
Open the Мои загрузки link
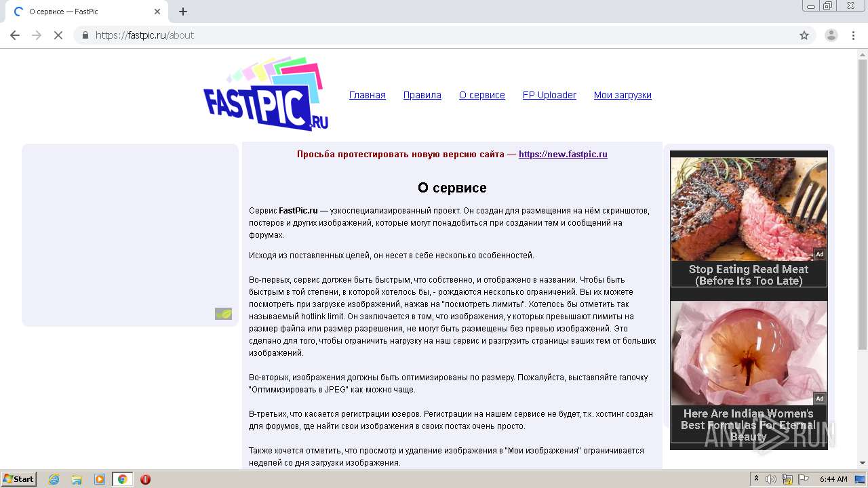pos(623,95)
